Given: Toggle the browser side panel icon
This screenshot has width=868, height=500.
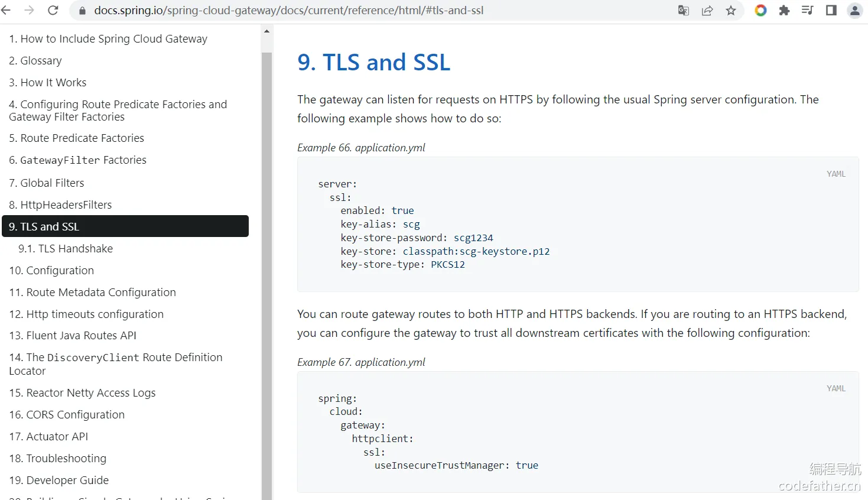Looking at the screenshot, I should (831, 11).
